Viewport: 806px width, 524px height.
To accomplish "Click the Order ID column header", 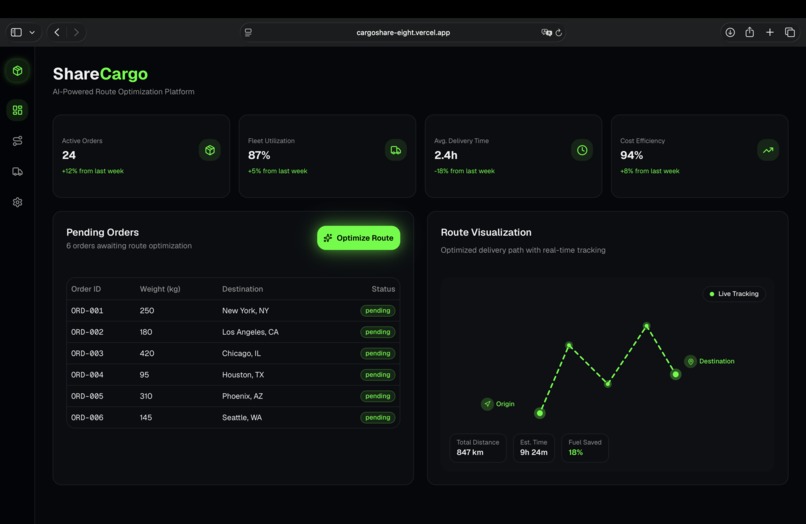I will [86, 289].
